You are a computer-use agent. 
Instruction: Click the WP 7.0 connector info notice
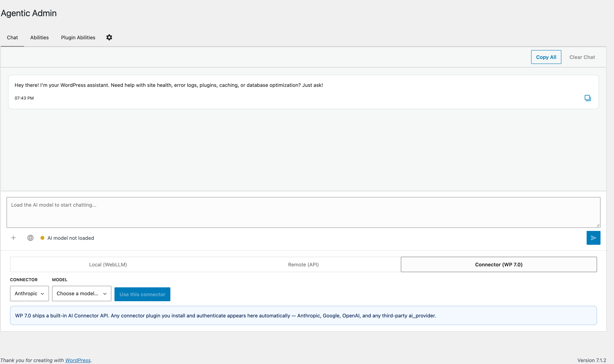click(303, 315)
